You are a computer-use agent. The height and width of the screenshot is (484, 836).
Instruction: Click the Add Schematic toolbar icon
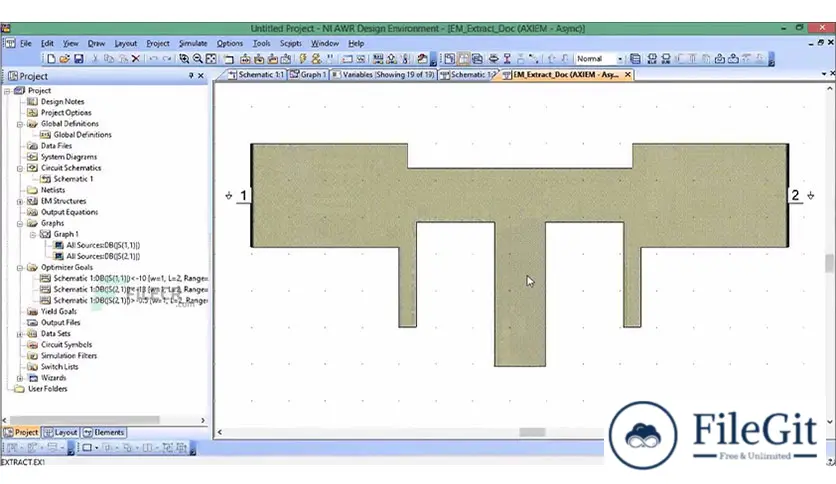(x=245, y=59)
